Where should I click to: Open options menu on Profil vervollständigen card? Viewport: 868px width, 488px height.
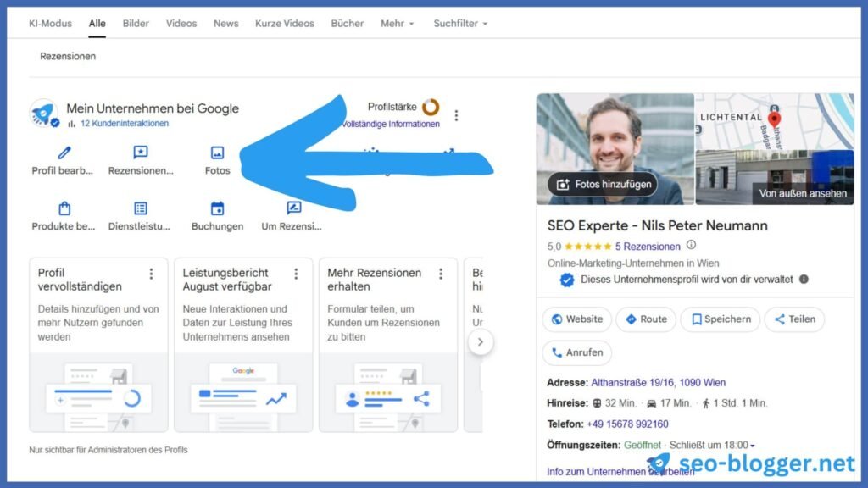tap(151, 274)
